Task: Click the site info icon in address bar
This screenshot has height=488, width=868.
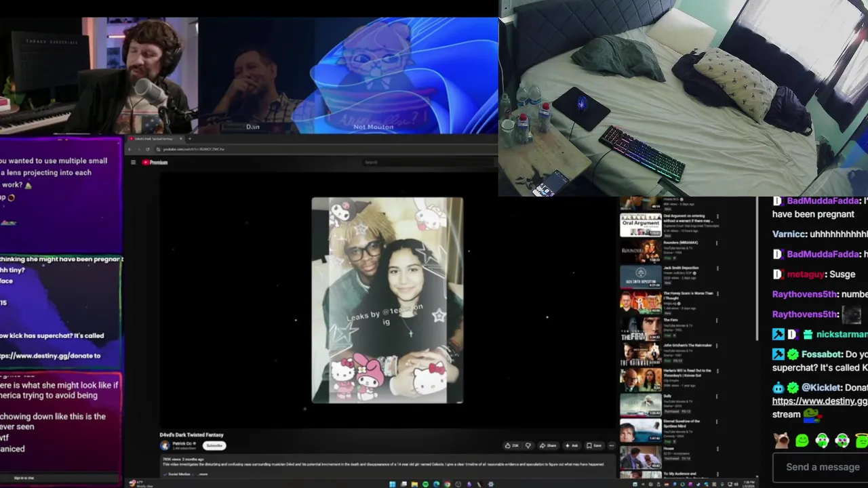Action: [x=158, y=149]
